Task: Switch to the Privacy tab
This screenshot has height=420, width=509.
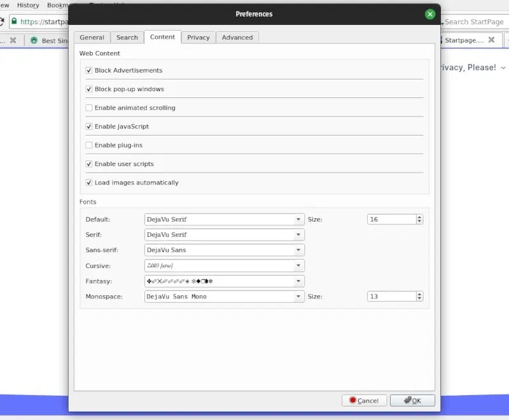Action: [x=199, y=38]
